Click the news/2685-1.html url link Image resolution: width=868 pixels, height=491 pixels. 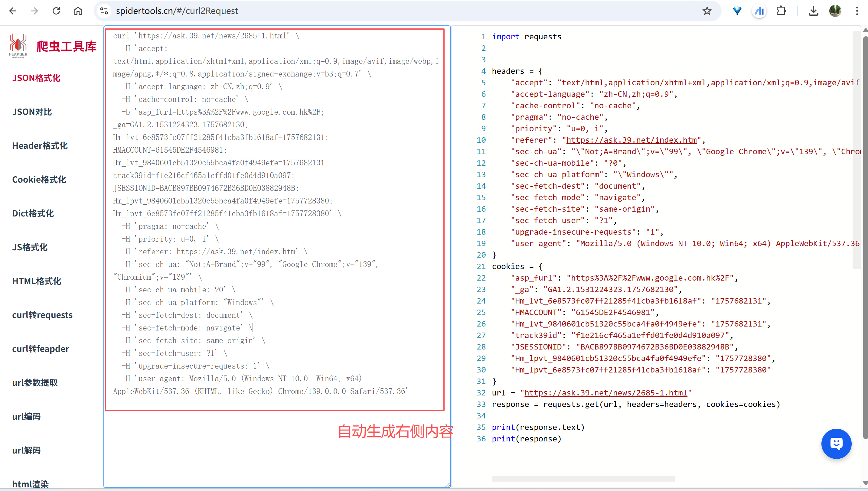(605, 393)
